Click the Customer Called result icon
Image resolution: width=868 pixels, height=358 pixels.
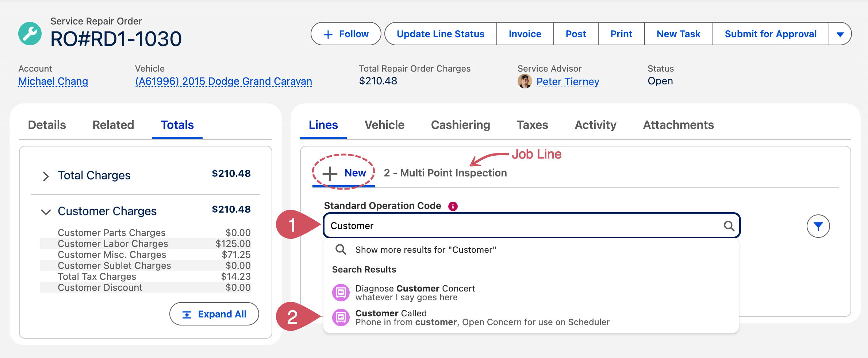click(x=341, y=317)
